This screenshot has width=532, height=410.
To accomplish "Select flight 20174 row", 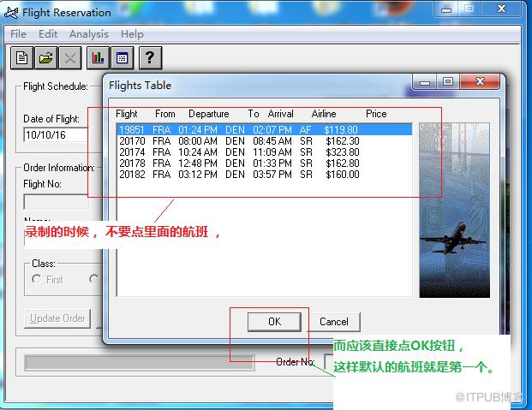I will tap(265, 152).
